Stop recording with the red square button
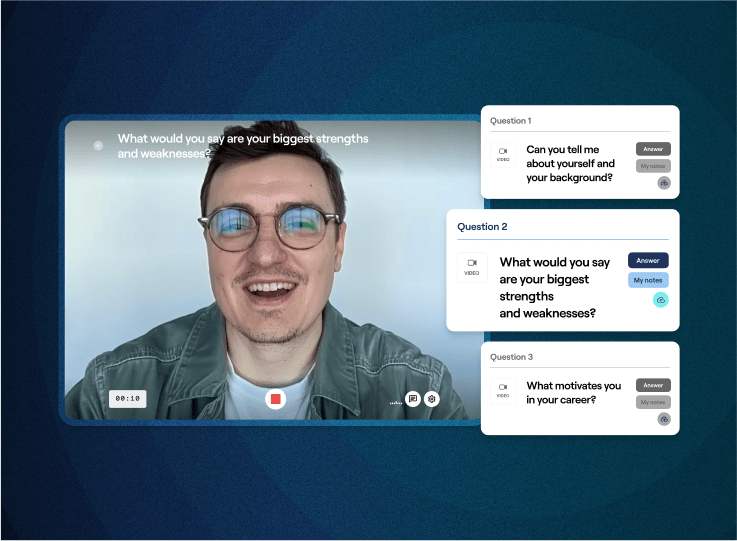Screen dimensions: 737x541 pyautogui.click(x=275, y=399)
